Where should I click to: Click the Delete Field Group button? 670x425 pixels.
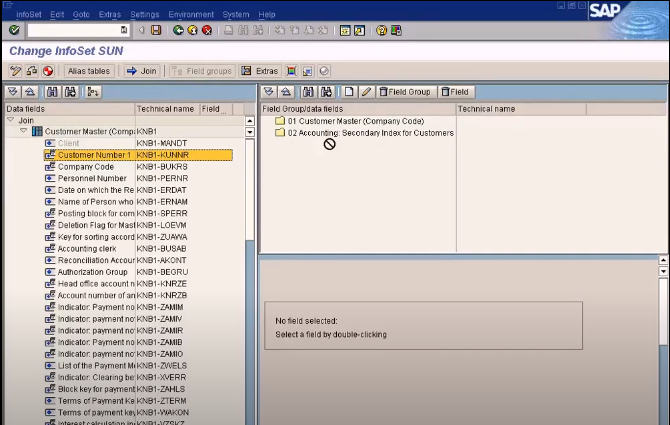coord(406,92)
